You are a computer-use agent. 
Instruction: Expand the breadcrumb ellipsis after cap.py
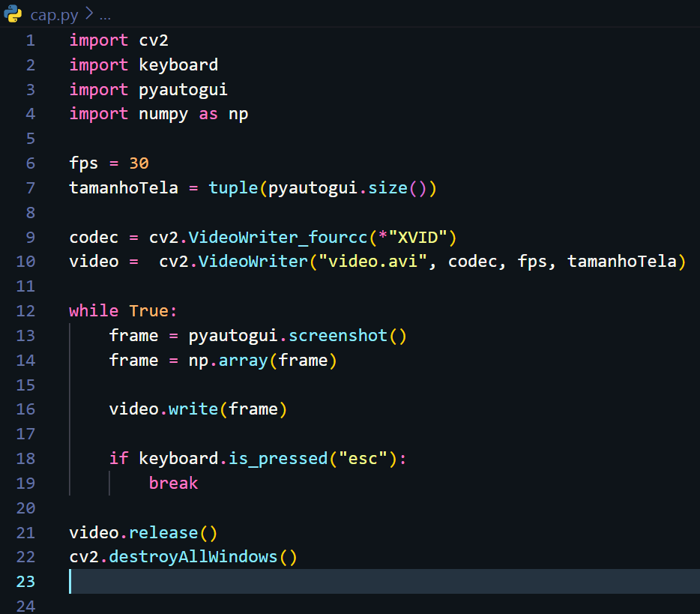tap(106, 18)
